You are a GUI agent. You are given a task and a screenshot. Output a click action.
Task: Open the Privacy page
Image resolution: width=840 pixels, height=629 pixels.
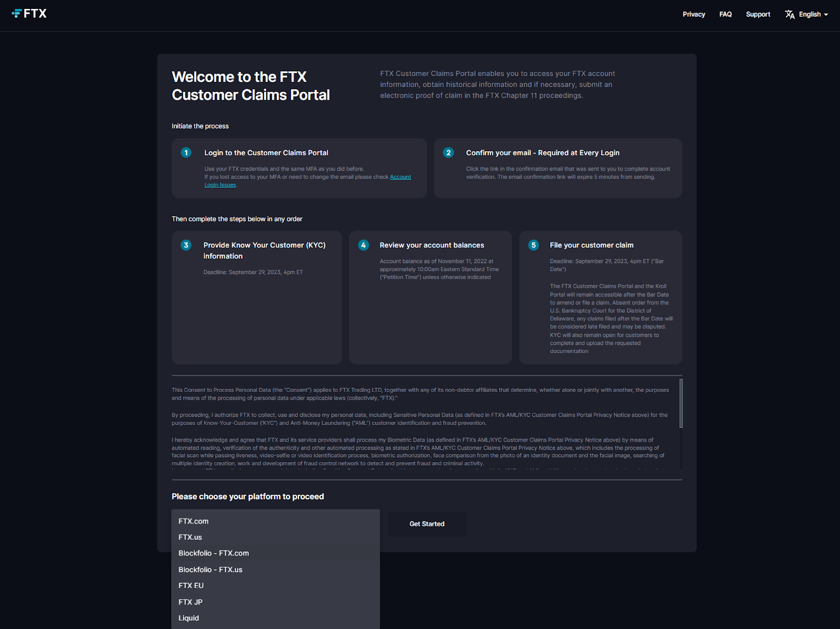coord(694,15)
